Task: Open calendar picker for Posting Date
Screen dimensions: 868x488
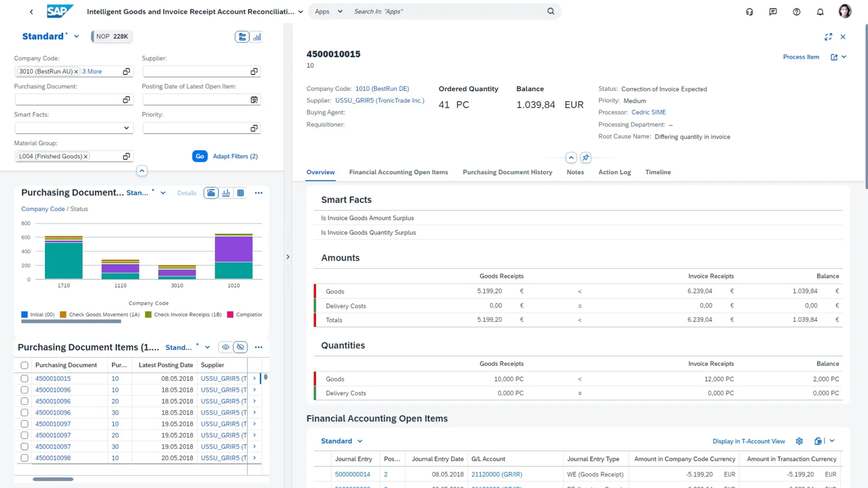Action: [x=254, y=100]
